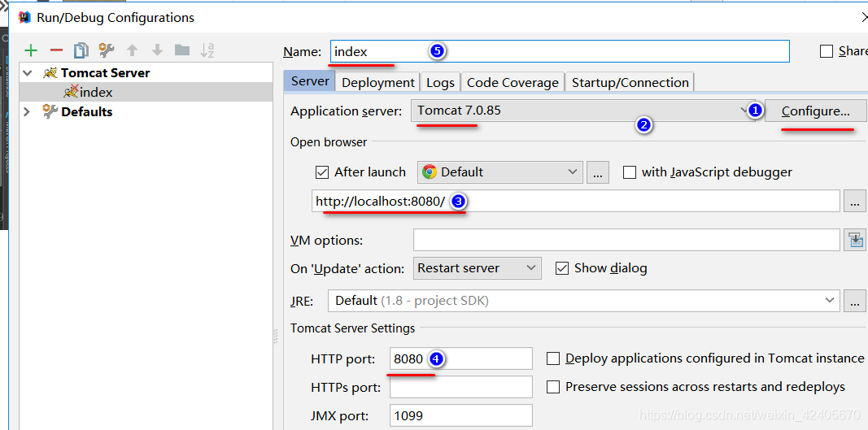Screen dimensions: 868x430
Task: Open edit defaults wrench icon
Action: tap(107, 50)
